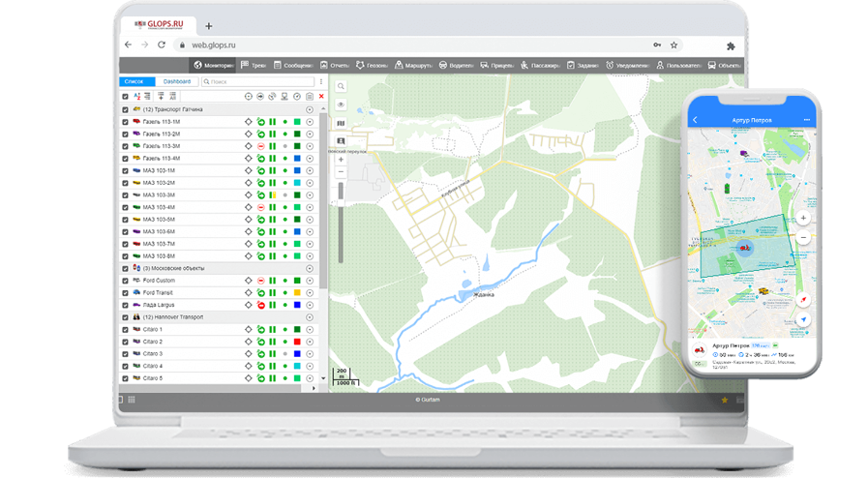Open the three-dot options menu beside search
This screenshot has height=478, width=868.
point(321,81)
